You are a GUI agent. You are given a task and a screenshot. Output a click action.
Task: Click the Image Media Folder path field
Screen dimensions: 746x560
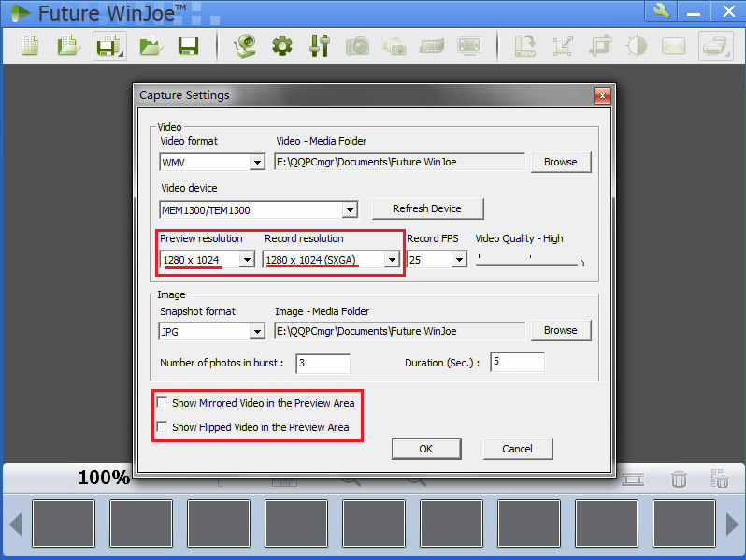click(x=400, y=331)
